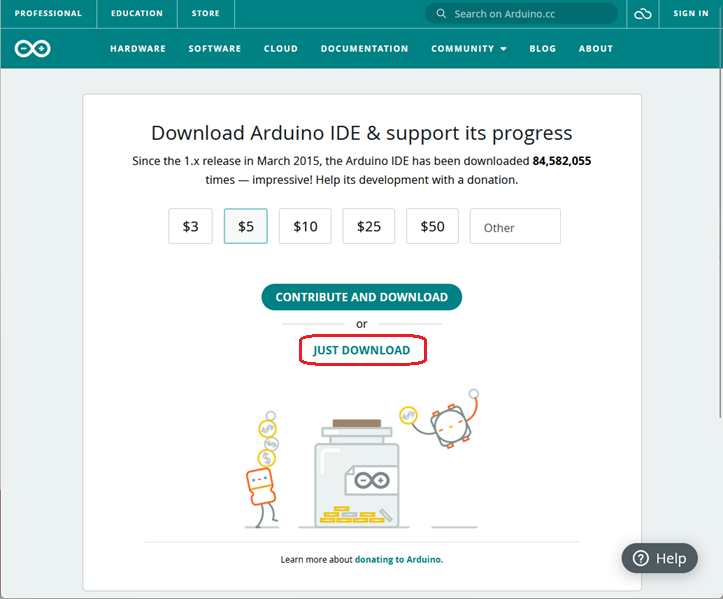Choose the $50 donation option

pos(432,226)
